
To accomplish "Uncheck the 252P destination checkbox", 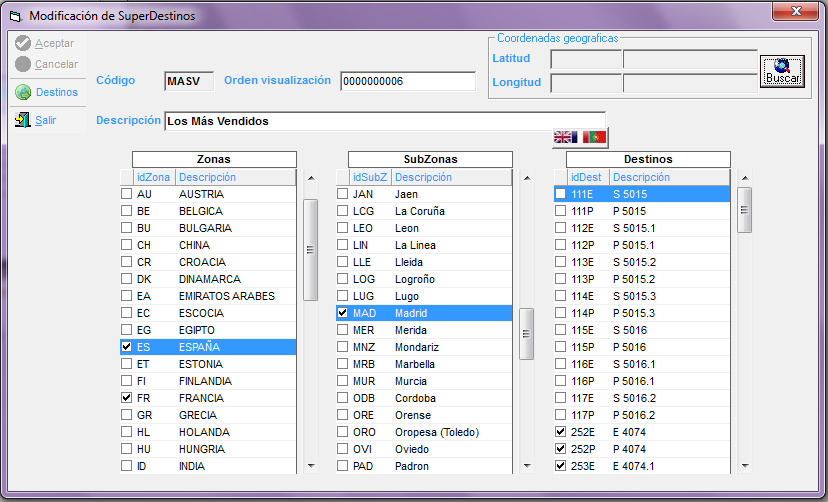I will tap(560, 449).
